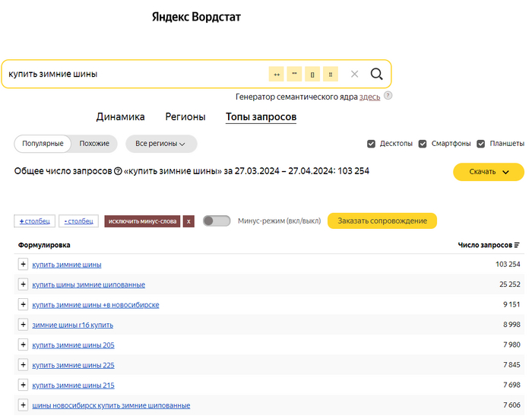
Task: Select the Похожие option
Action: tap(94, 144)
